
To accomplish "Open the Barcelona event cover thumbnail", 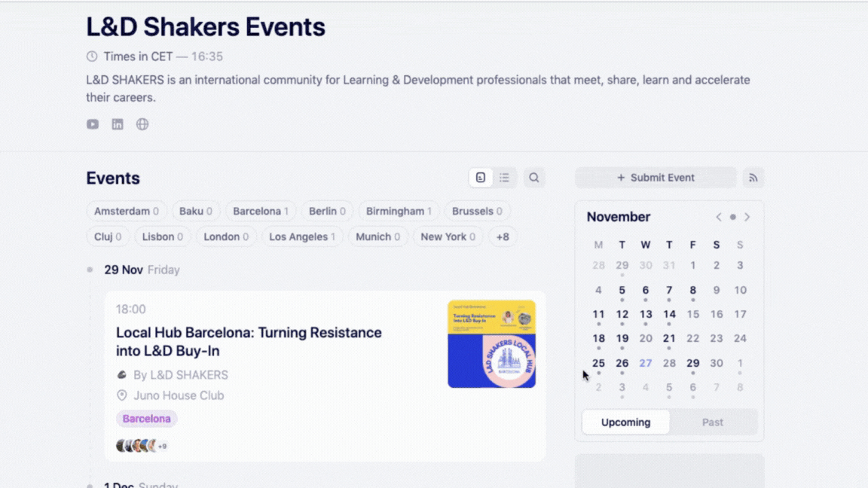I will pyautogui.click(x=491, y=343).
